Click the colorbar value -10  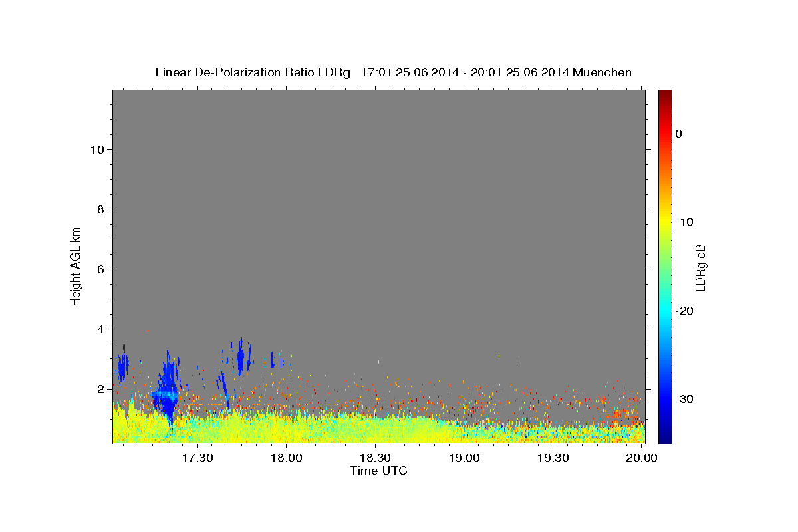684,222
